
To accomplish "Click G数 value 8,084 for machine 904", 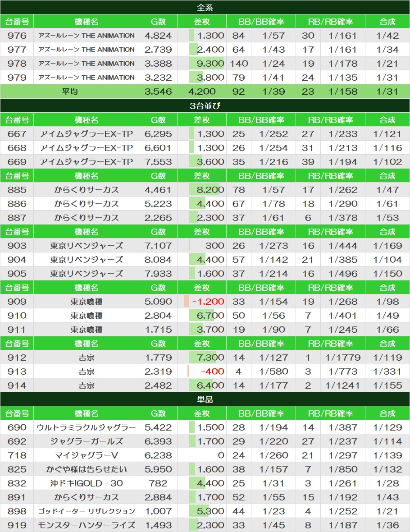I will [158, 260].
